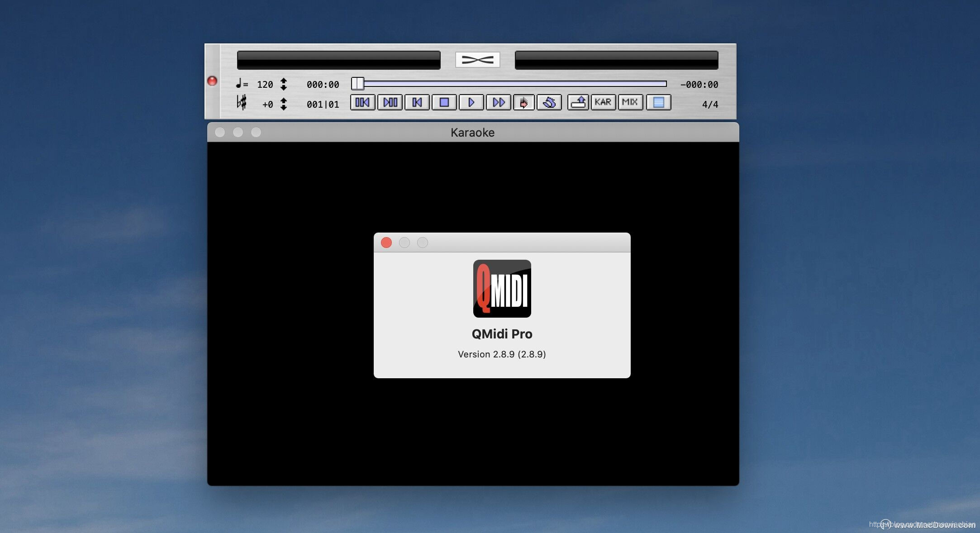Click the red-arrow skip icon button
Image resolution: width=980 pixels, height=533 pixels.
coord(523,102)
